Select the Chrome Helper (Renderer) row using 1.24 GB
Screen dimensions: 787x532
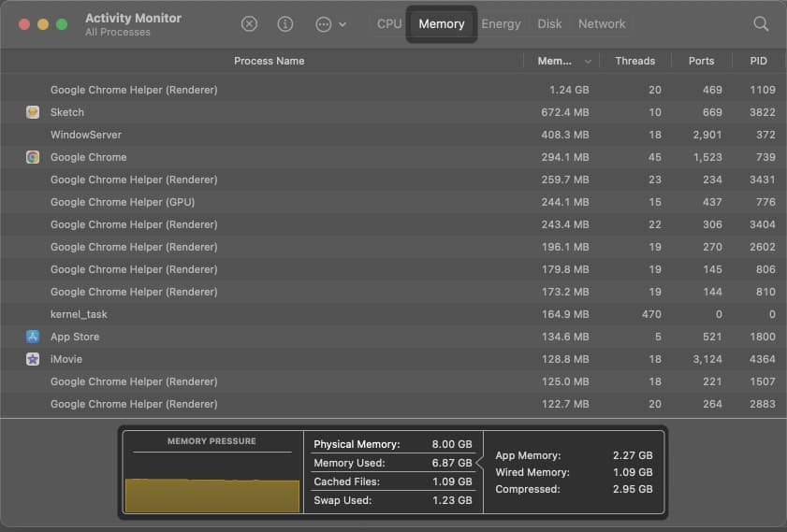[393, 90]
